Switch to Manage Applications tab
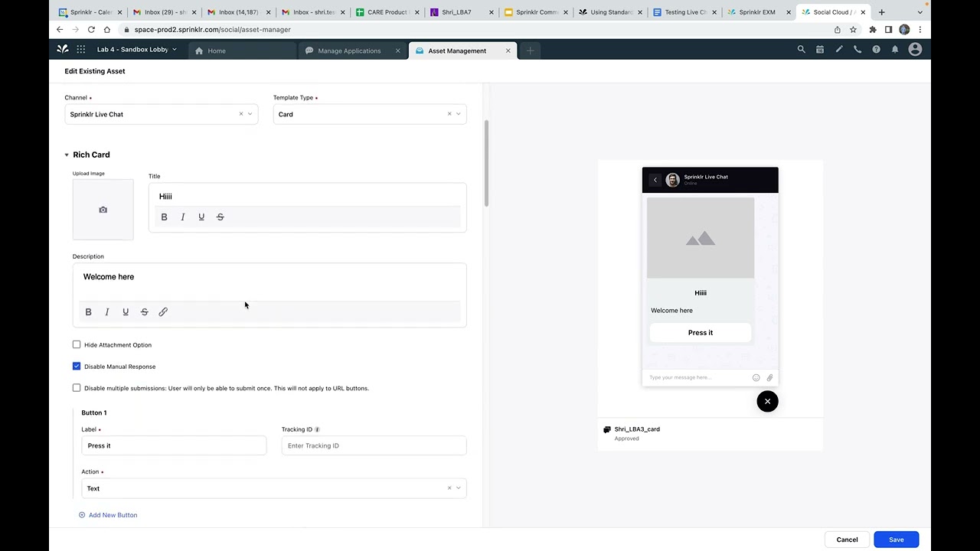The width and height of the screenshot is (980, 551). (x=349, y=51)
